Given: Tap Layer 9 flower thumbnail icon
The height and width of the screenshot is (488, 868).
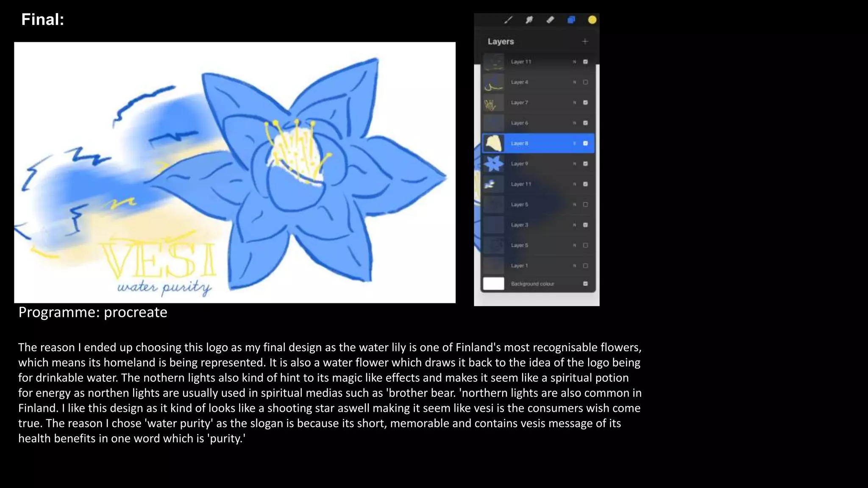Looking at the screenshot, I should (x=494, y=164).
